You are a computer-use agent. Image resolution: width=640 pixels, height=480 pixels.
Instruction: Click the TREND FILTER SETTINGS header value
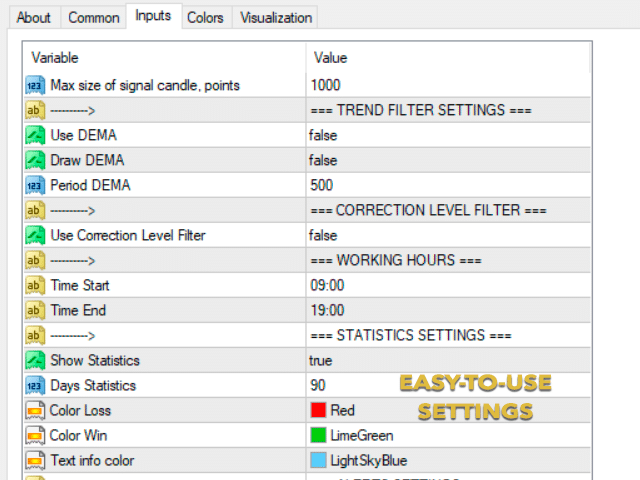[421, 110]
